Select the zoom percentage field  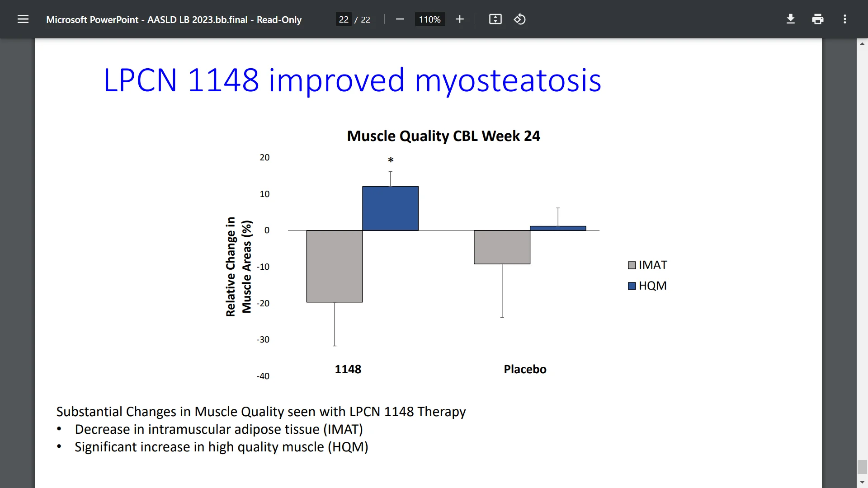(x=429, y=19)
